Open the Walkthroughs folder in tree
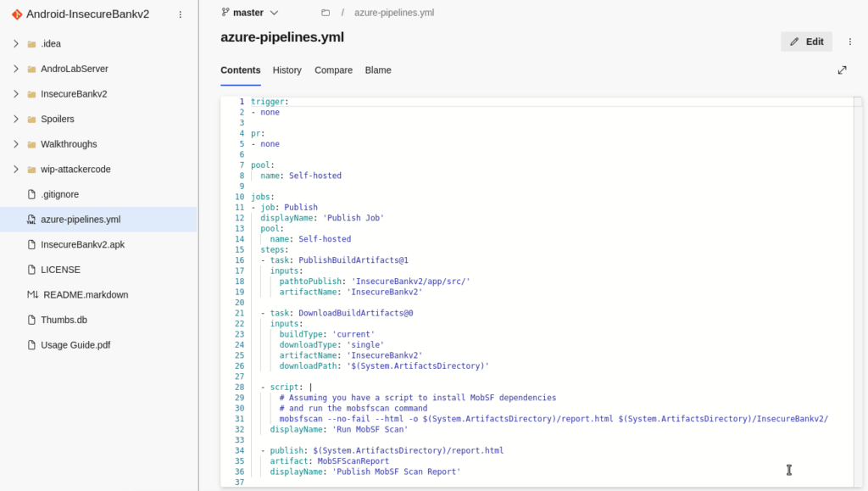Viewport: 868px width, 491px height. [x=69, y=144]
